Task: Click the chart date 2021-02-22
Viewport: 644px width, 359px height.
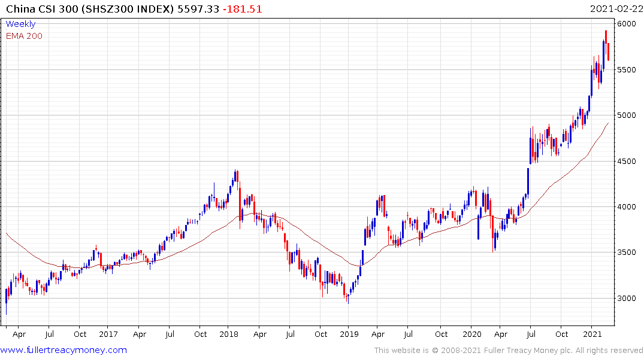Action: tap(616, 9)
